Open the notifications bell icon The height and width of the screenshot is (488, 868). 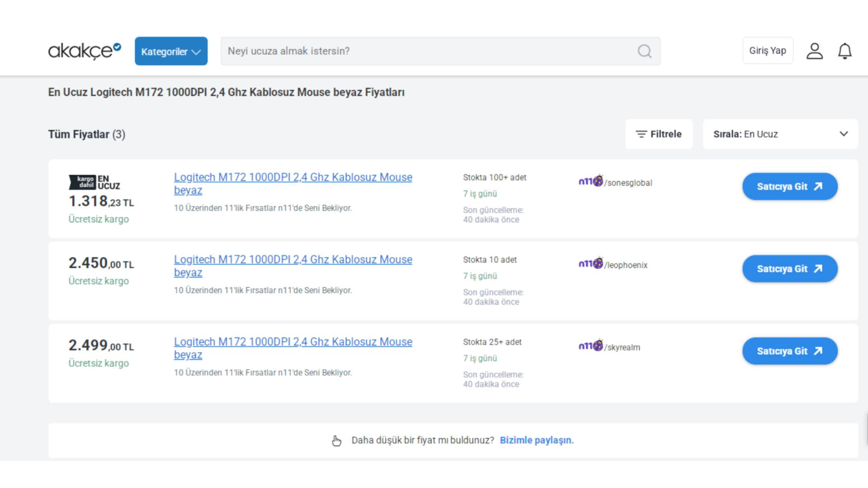tap(845, 51)
